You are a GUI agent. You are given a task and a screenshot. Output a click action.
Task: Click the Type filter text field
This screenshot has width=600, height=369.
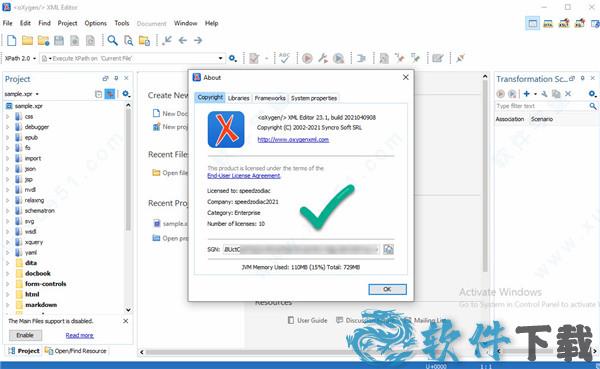[x=541, y=106]
